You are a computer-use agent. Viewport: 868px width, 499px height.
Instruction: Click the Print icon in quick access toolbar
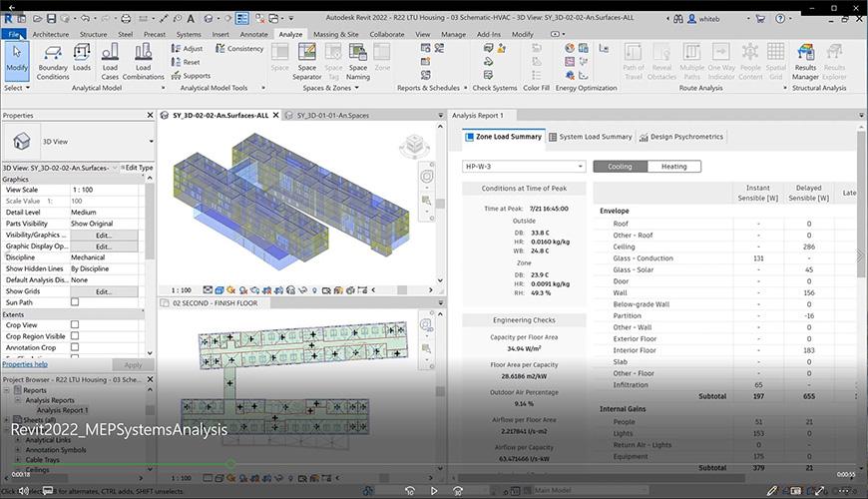pos(126,18)
